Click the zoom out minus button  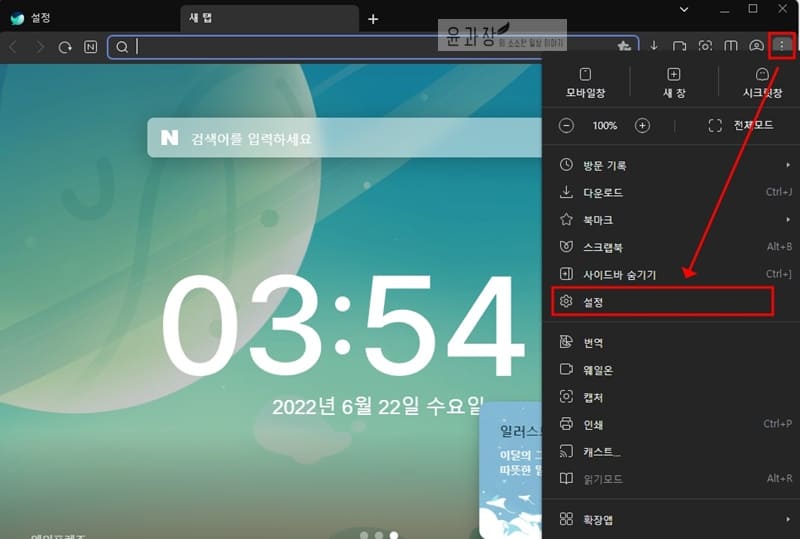(x=567, y=126)
